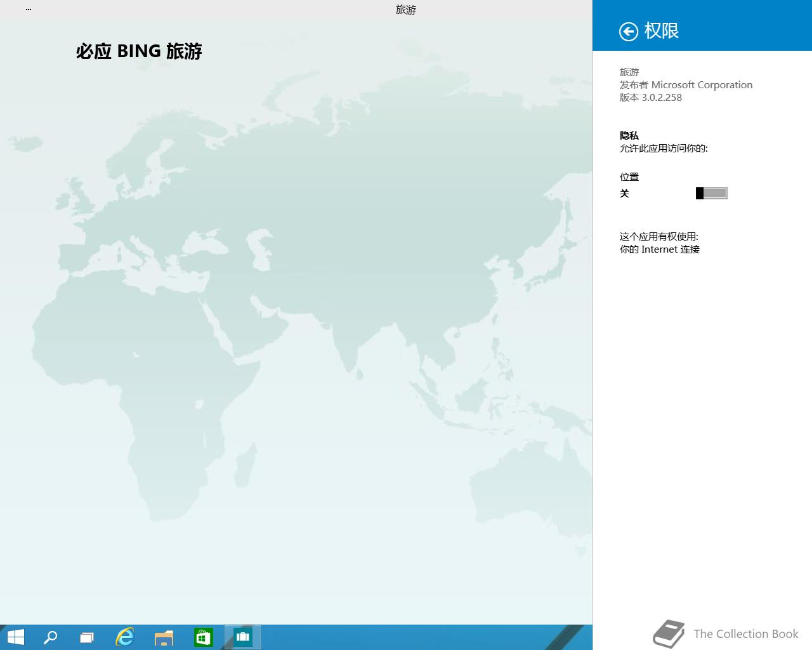The image size is (812, 650).
Task: Open File Explorer from the taskbar
Action: coord(164,637)
